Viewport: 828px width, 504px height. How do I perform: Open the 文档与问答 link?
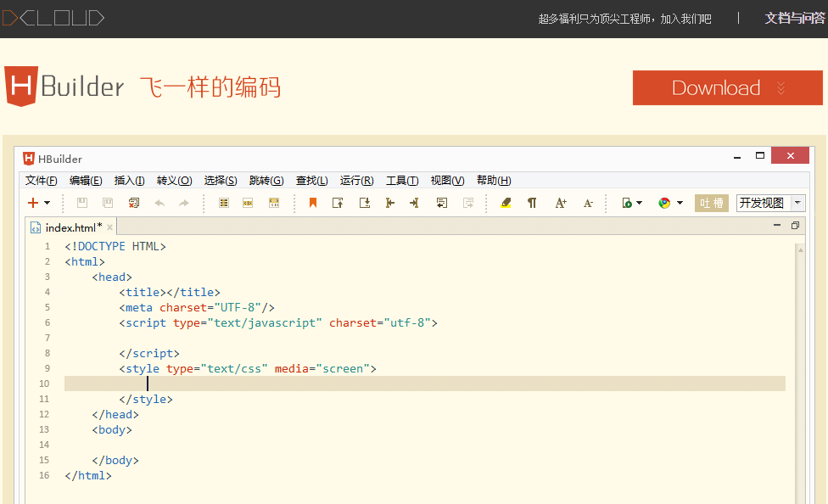[x=795, y=19]
